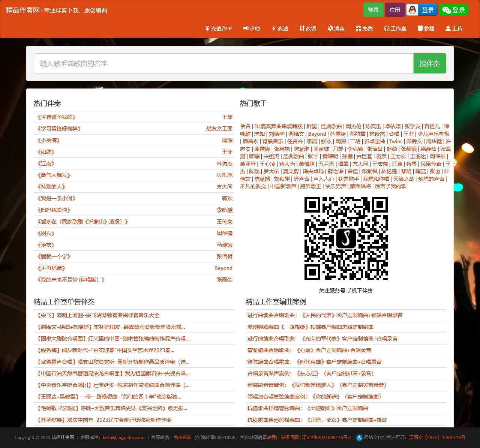Screen dimensions: 480x448
Task: Open the 充值/VIP recharge menu item
Action: [x=218, y=28]
